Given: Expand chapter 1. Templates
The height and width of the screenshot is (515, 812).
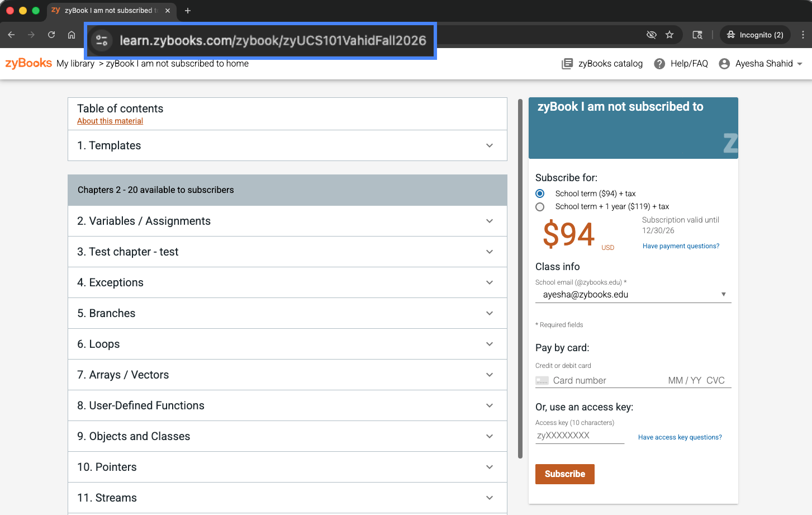Looking at the screenshot, I should tap(287, 145).
